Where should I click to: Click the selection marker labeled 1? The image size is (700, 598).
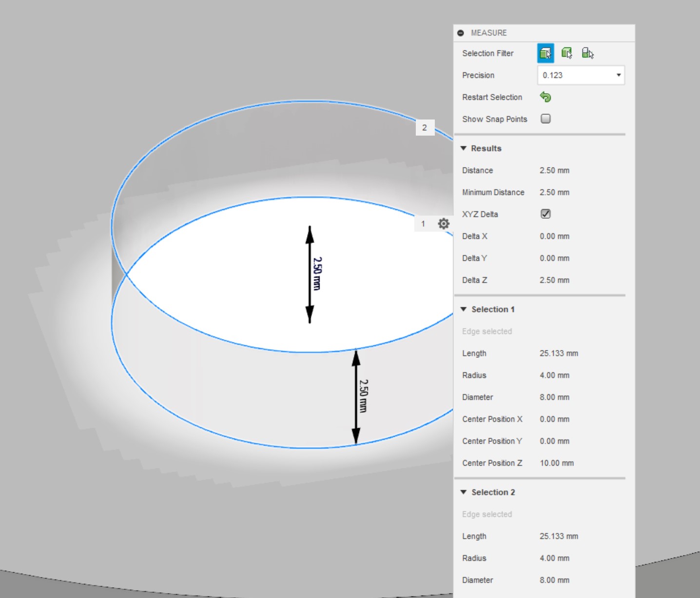click(423, 224)
